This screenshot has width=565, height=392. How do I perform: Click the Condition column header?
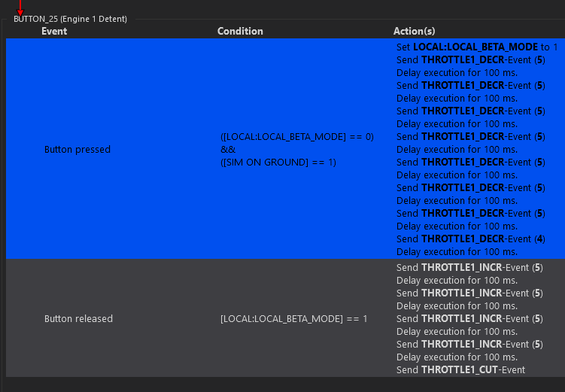point(240,32)
